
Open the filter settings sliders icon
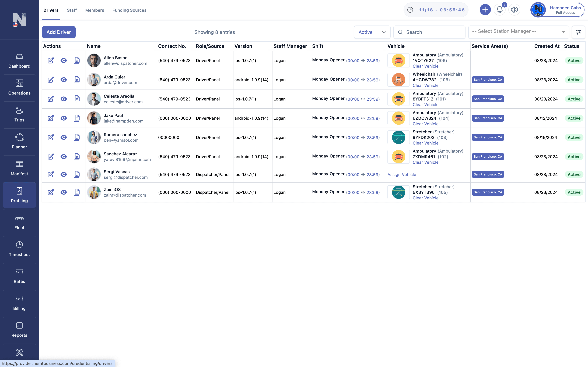pos(578,32)
